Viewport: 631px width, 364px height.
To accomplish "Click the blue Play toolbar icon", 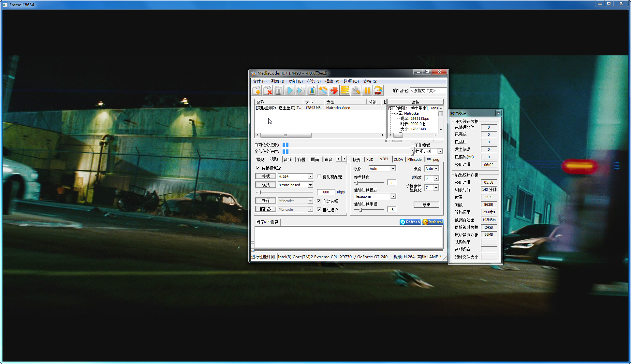I will coord(289,91).
